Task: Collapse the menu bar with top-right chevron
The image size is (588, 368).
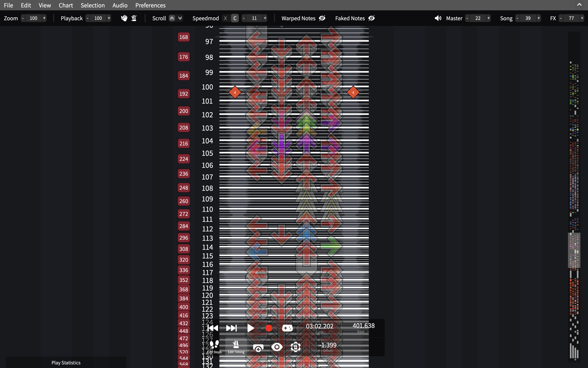Action: [x=579, y=5]
